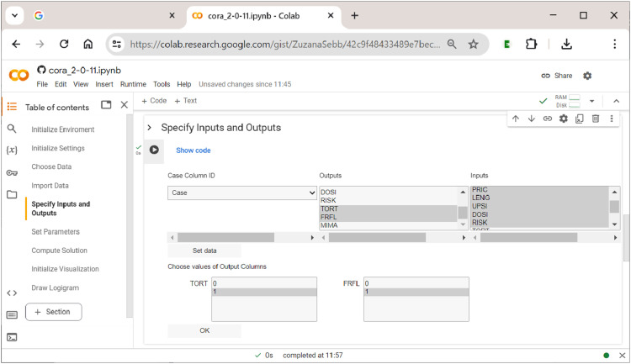Open the tab search dropdown in Chrome
The image size is (631, 364).
point(14,16)
